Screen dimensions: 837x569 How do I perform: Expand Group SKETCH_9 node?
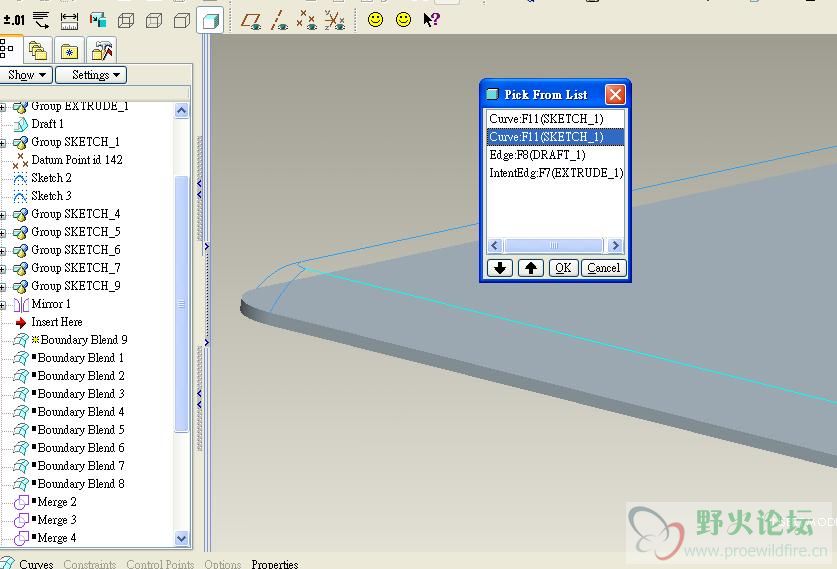3,287
